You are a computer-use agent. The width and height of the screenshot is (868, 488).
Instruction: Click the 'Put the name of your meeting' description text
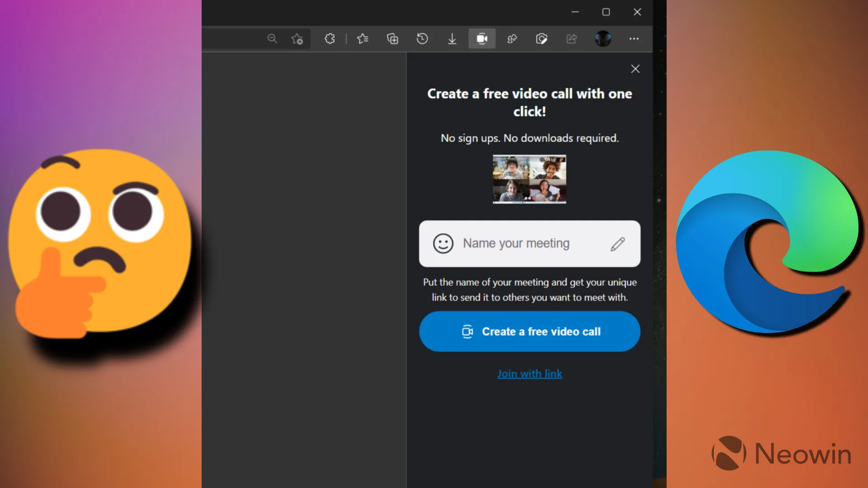529,290
